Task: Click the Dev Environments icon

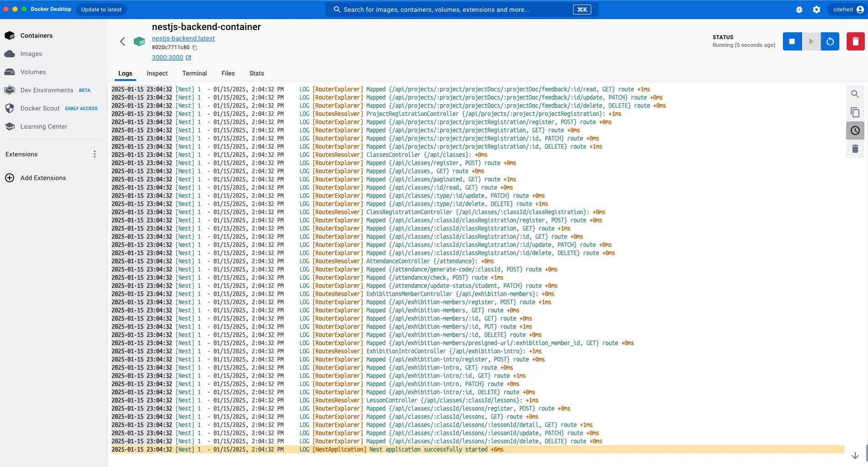Action: (x=10, y=90)
